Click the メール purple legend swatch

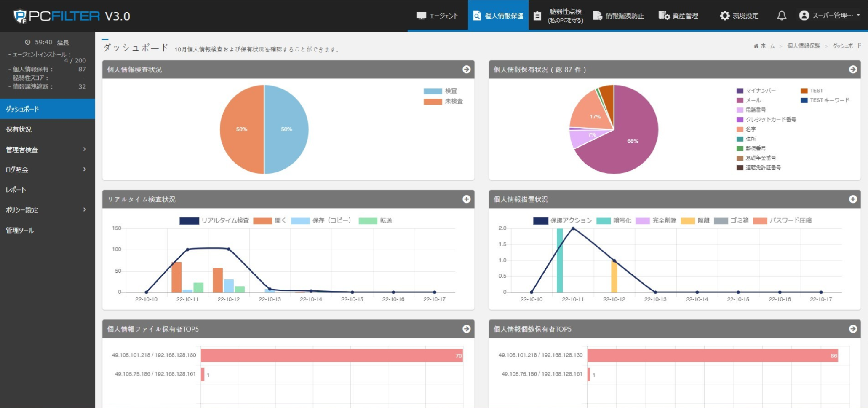[x=740, y=100]
